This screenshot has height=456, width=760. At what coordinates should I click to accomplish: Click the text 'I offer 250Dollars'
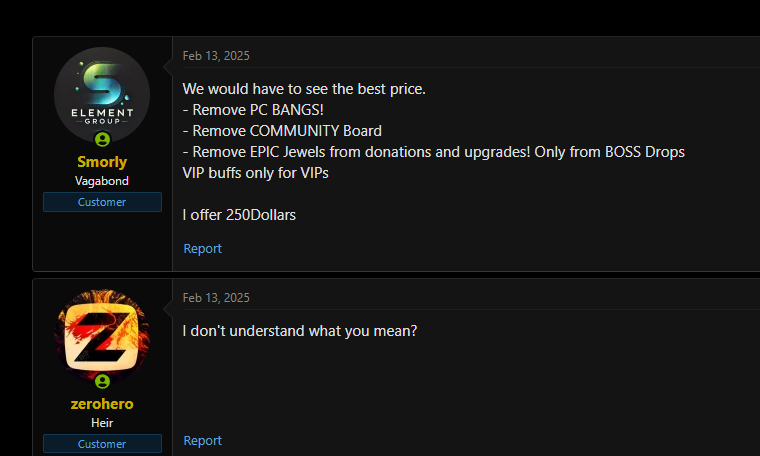coord(239,215)
